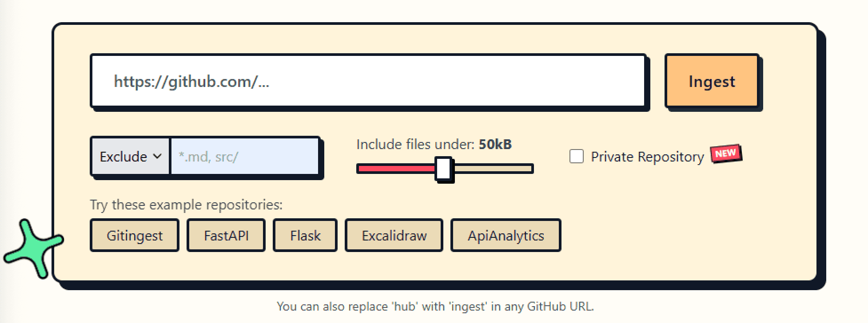This screenshot has width=868, height=323.
Task: Try the ApiAnalytics example repository
Action: [x=506, y=236]
